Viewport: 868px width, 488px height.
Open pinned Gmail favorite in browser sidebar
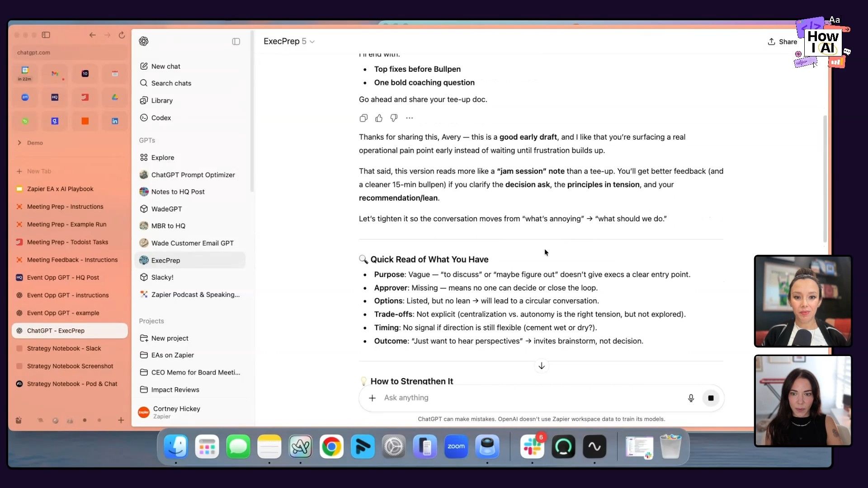click(x=55, y=74)
